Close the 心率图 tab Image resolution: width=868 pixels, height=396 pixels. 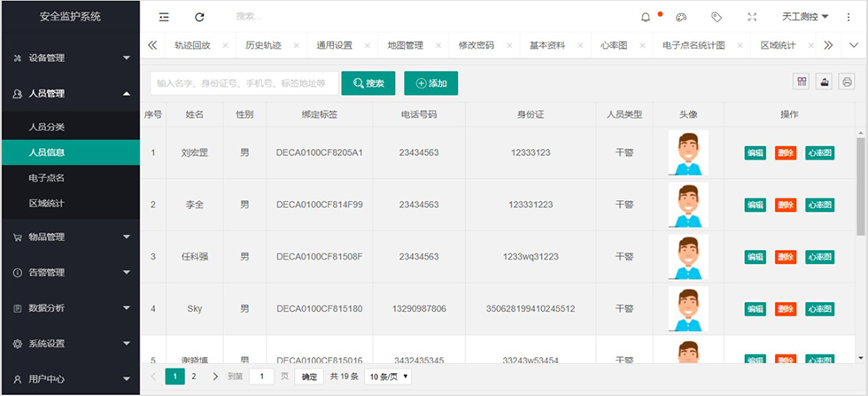pos(642,46)
